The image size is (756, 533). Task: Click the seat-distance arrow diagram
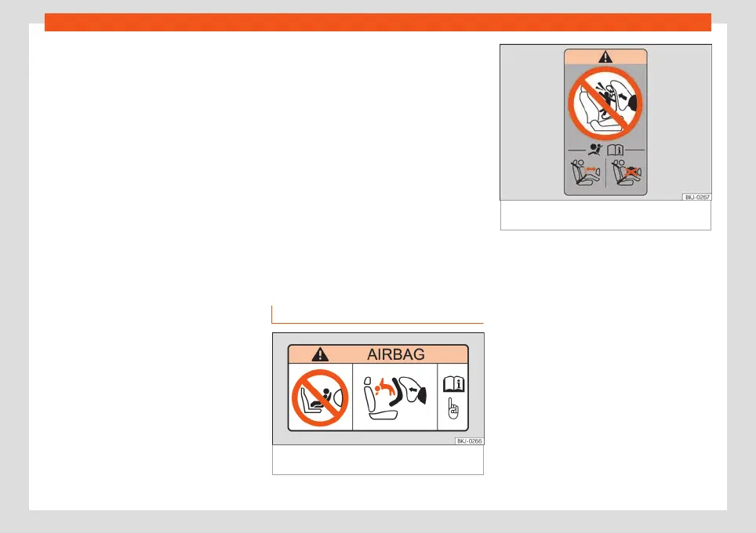click(x=586, y=173)
